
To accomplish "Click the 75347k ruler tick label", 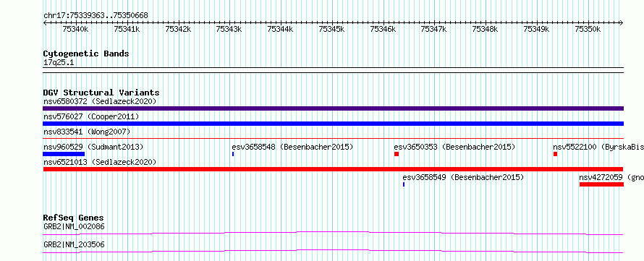I will [433, 29].
